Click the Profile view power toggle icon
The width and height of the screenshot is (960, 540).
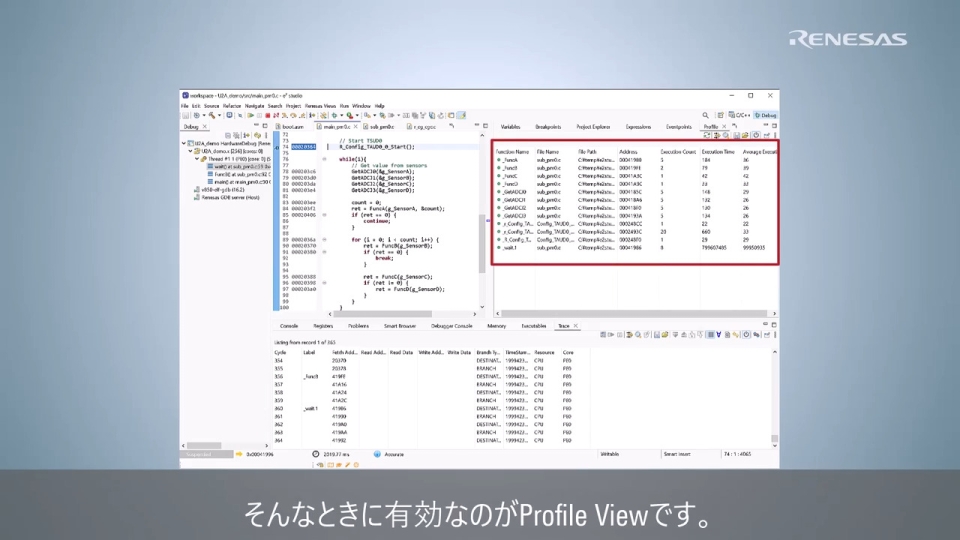point(756,135)
